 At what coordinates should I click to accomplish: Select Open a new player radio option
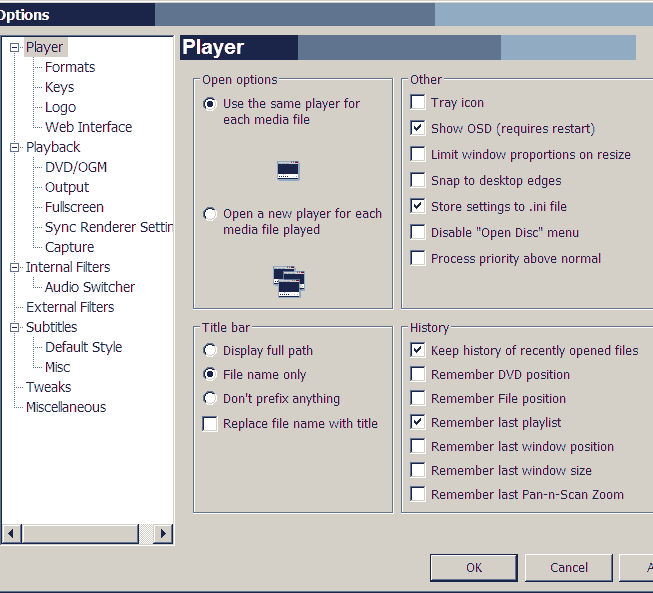click(210, 214)
